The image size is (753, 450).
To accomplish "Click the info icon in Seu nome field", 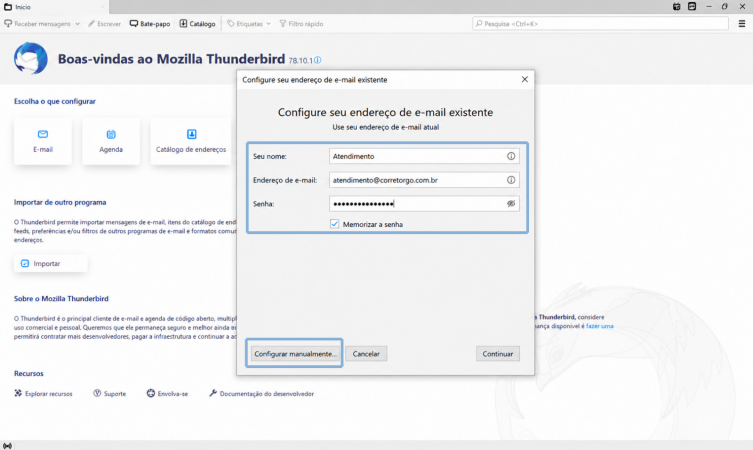I will [x=511, y=156].
